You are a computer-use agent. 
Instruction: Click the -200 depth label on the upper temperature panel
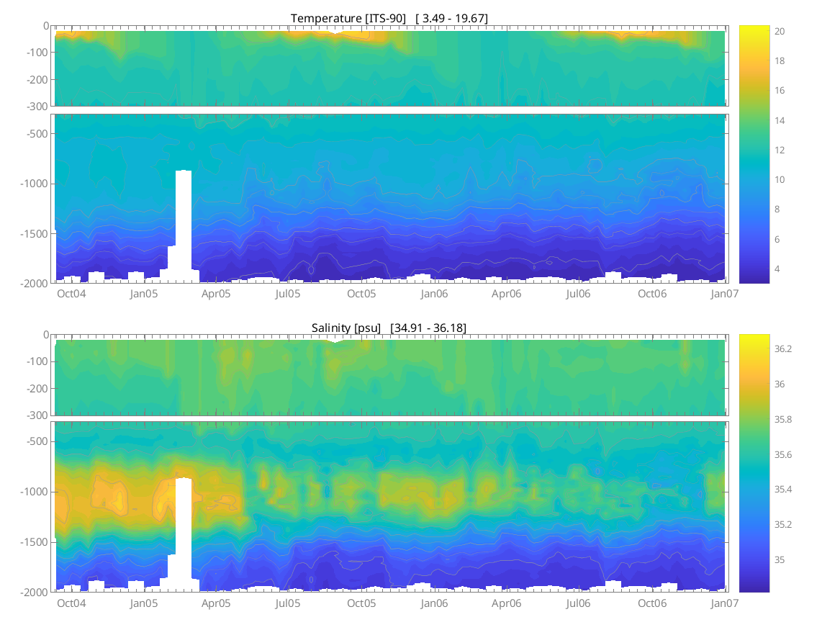tap(37, 79)
